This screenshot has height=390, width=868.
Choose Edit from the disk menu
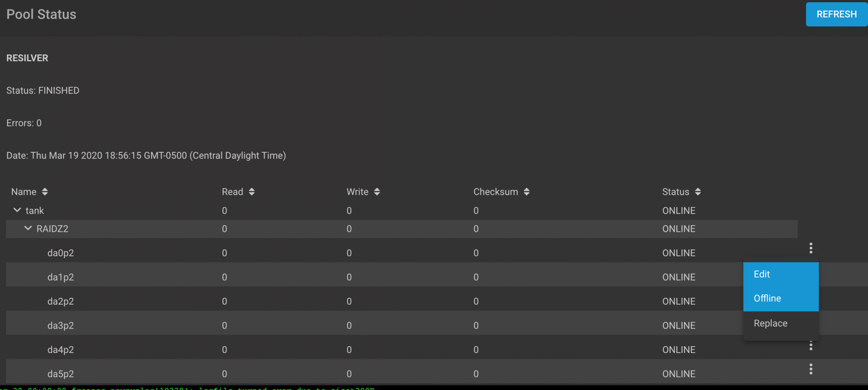point(762,274)
